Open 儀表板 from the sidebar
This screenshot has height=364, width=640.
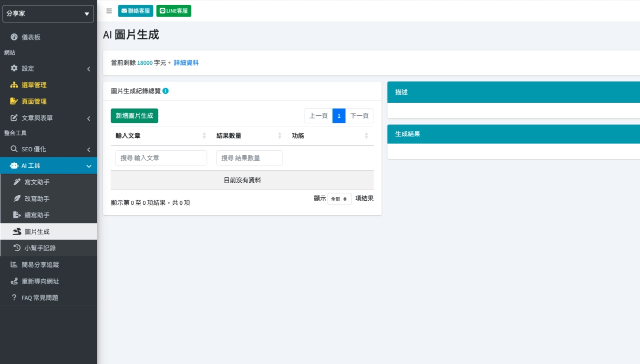coord(48,37)
